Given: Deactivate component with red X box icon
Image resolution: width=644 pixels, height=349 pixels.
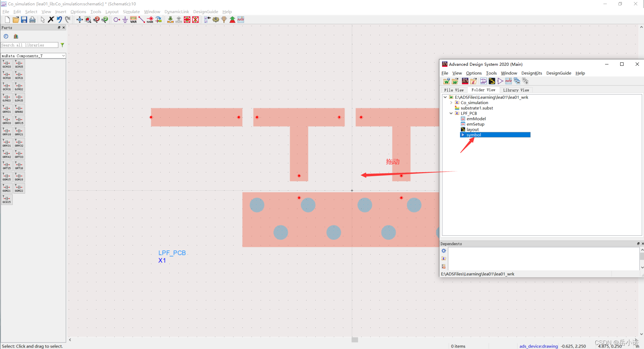Looking at the screenshot, I should click(x=195, y=20).
